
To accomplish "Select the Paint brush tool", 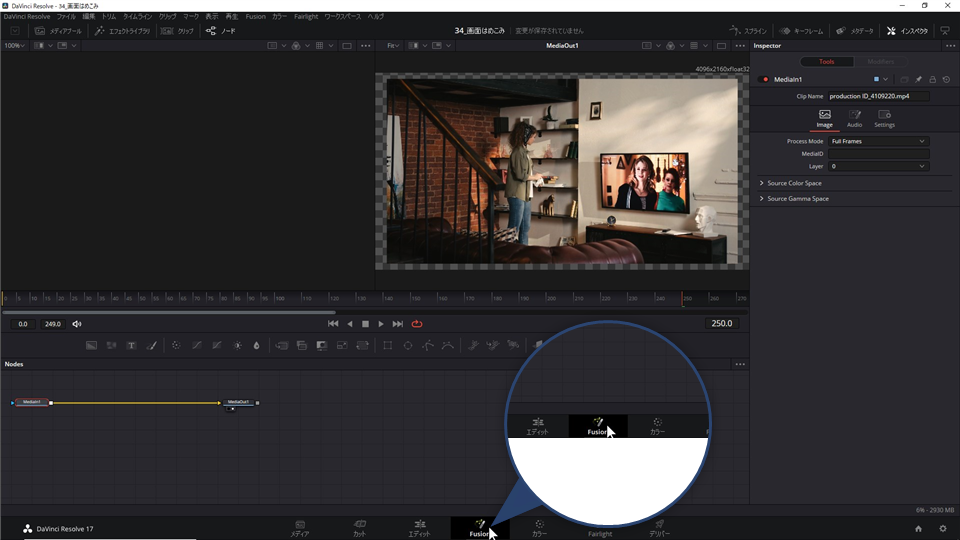I will [x=152, y=345].
